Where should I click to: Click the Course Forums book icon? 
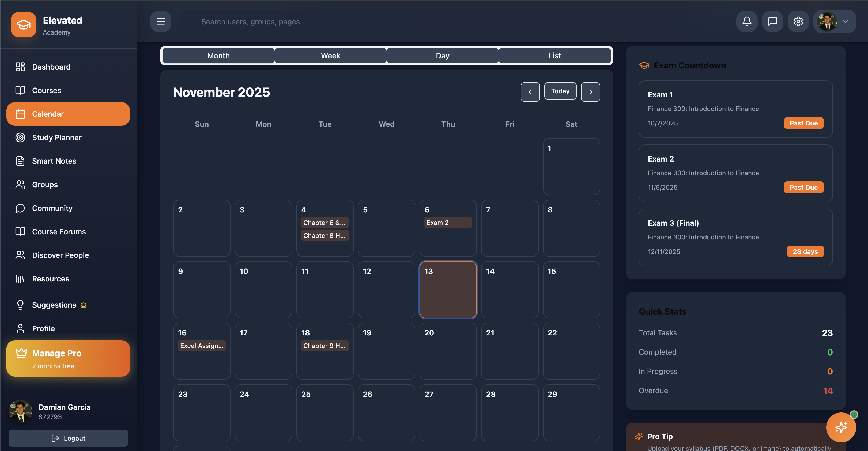pyautogui.click(x=20, y=232)
